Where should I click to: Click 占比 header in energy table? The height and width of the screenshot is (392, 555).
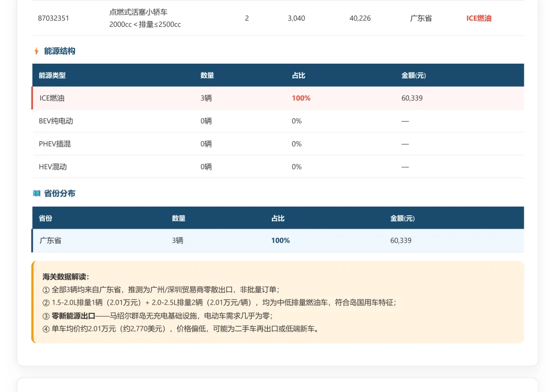point(299,76)
